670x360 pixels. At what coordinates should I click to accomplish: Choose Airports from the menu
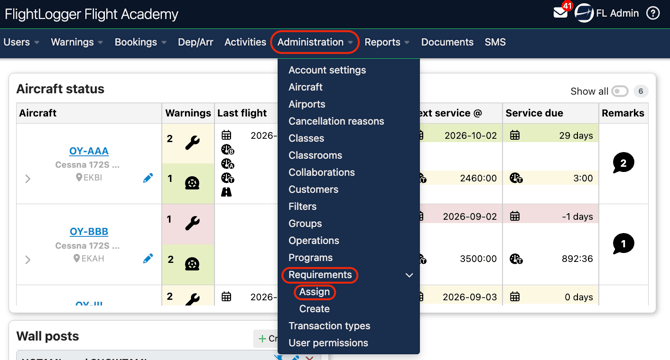(307, 104)
